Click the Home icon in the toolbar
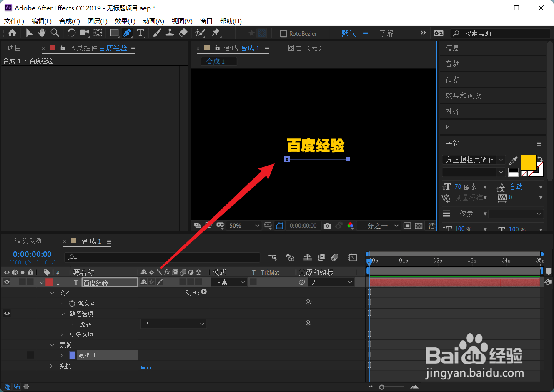The image size is (554, 392). click(12, 33)
